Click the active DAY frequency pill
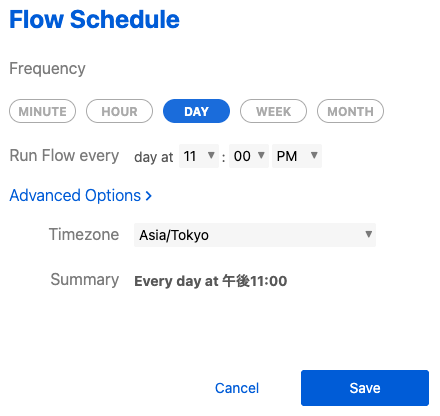Image resolution: width=440 pixels, height=416 pixels. pos(196,111)
